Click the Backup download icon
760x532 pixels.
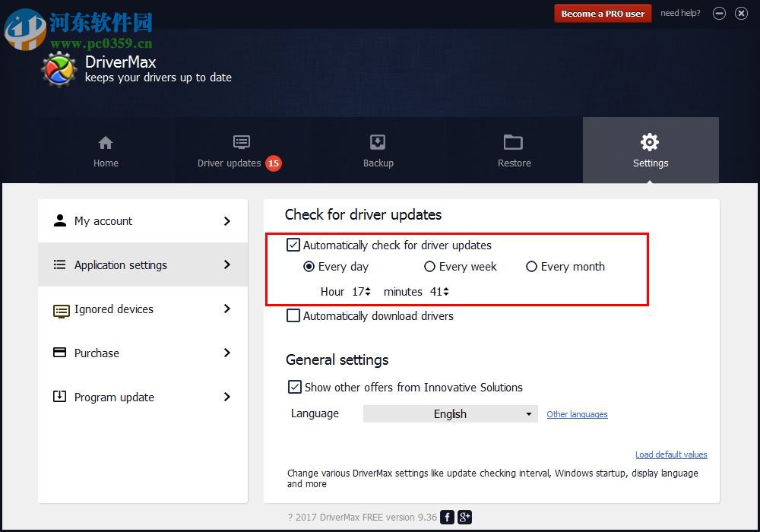click(378, 142)
